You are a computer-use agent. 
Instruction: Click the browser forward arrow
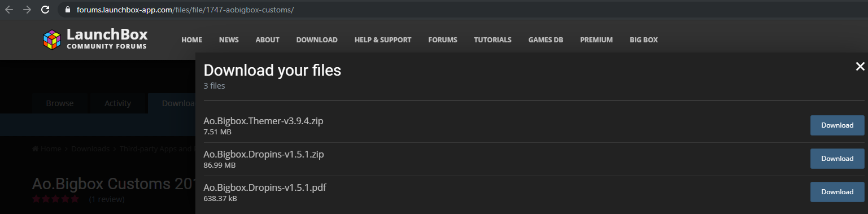coord(27,10)
